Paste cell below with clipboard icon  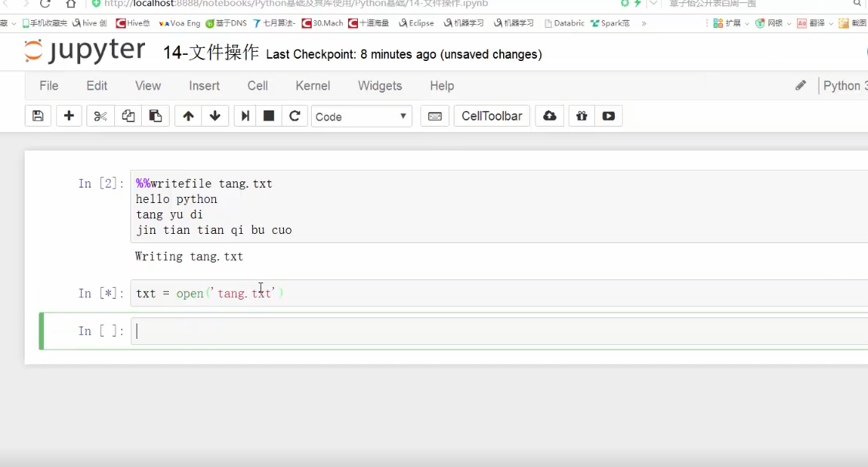[155, 116]
